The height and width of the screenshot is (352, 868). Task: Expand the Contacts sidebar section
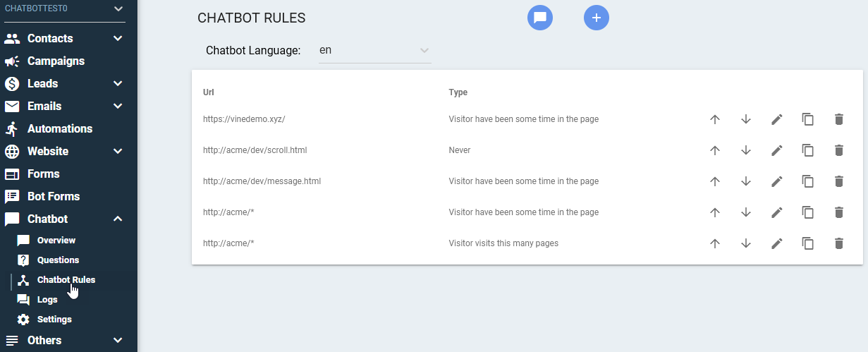tap(118, 38)
